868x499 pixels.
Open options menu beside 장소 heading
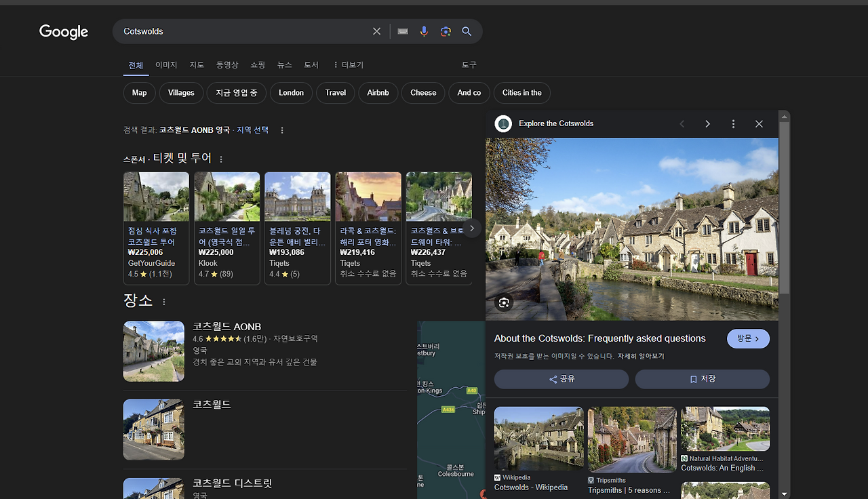coord(164,302)
